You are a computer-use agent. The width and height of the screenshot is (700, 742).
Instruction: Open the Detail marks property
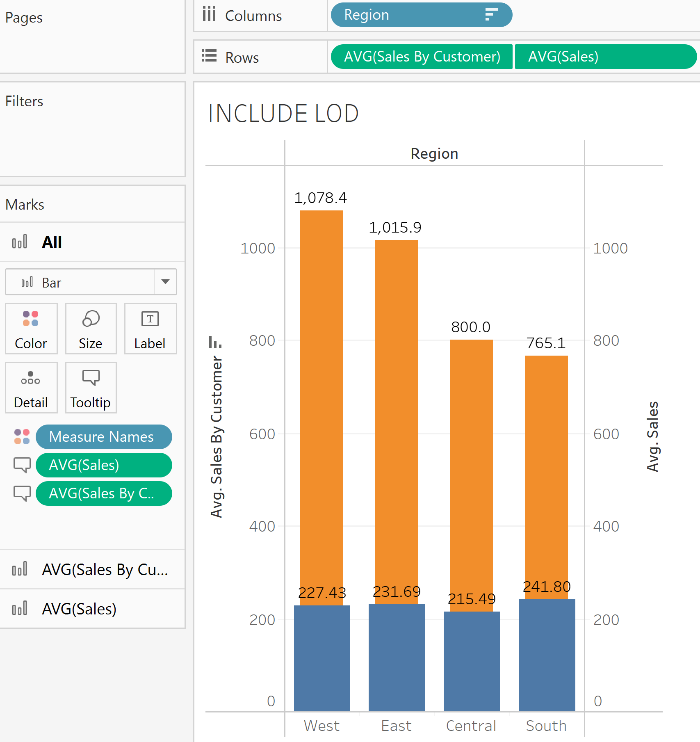[x=31, y=387]
